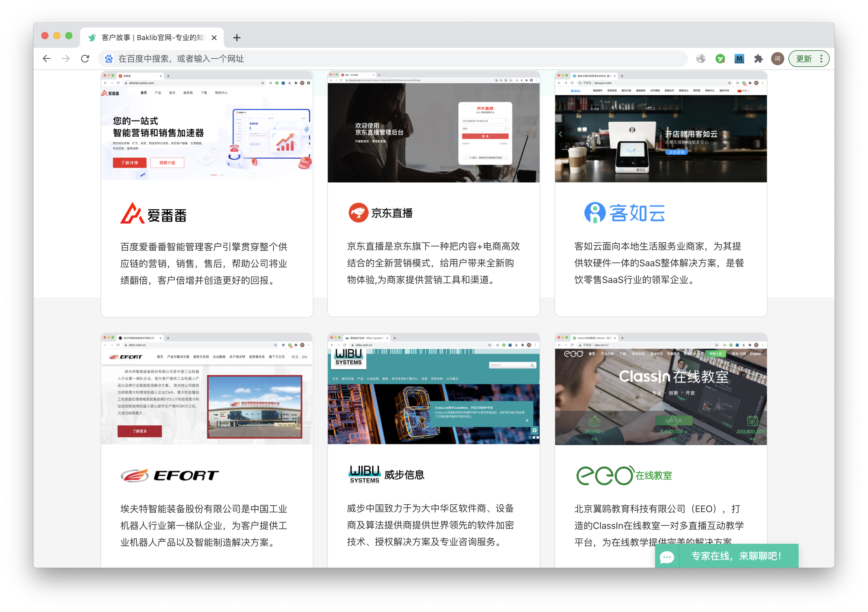
Task: Click the eeo 在线教室 green logo
Action: point(624,475)
